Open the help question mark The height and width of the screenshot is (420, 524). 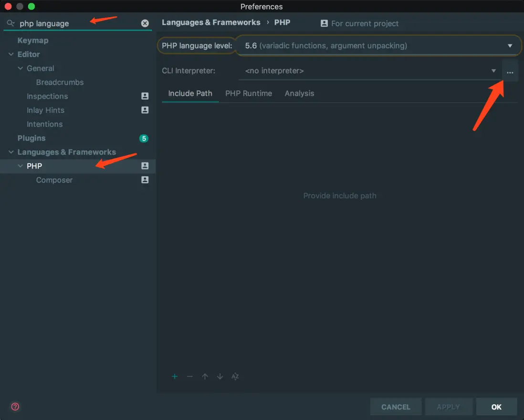click(x=15, y=407)
